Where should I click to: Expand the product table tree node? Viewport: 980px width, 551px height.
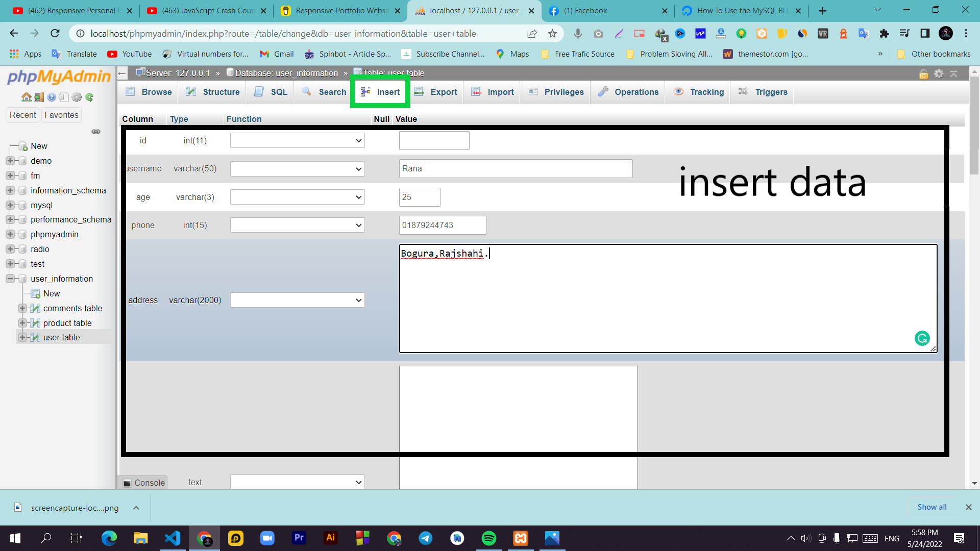coord(22,323)
